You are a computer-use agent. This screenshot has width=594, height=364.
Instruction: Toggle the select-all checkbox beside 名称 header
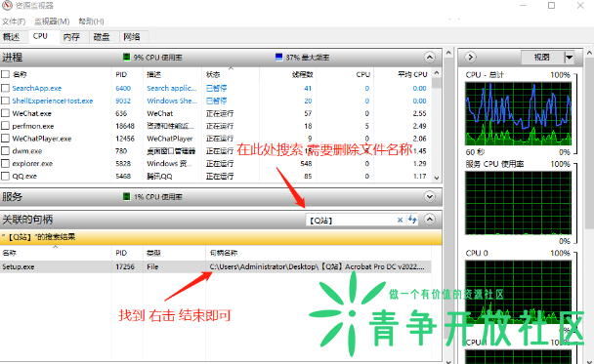pos(5,74)
